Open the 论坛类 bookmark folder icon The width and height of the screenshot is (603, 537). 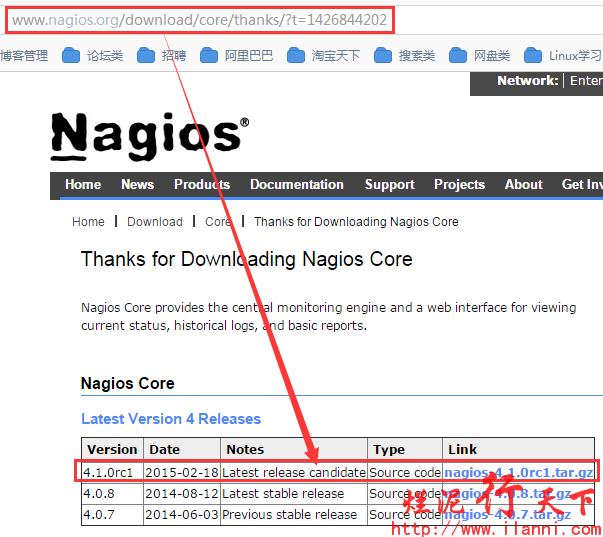point(71,55)
